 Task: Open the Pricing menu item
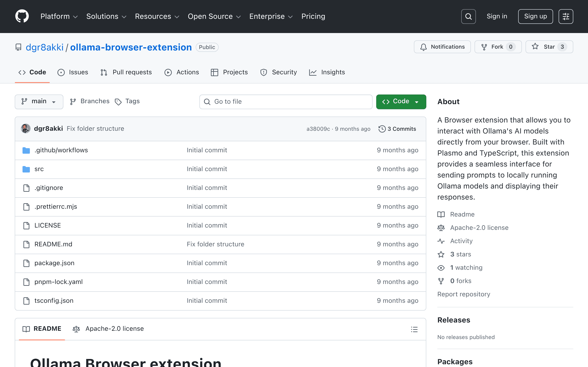point(313,16)
